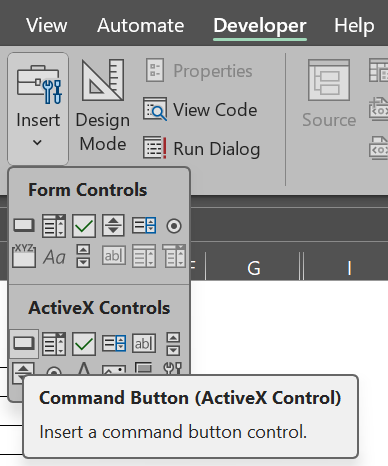Screen dimensions: 388x466
Task: Insert an ActiveX label
Action: click(84, 369)
